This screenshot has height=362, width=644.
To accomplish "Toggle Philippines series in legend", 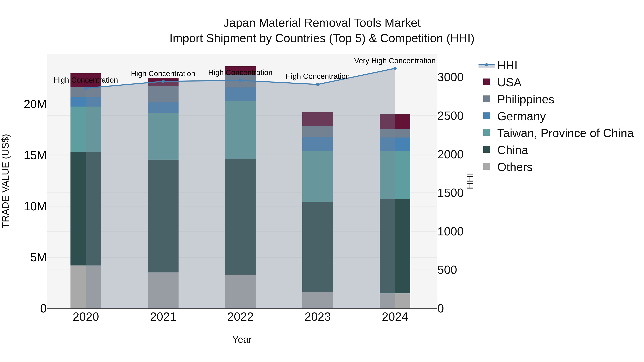I will tap(519, 99).
